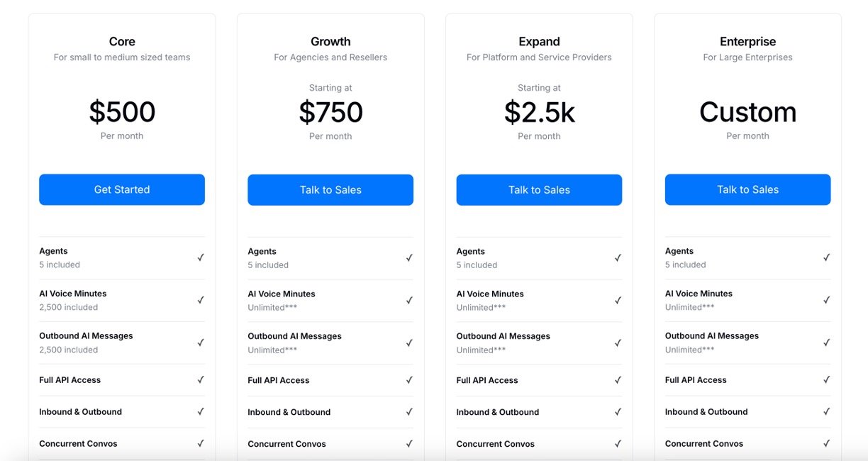Click the $2.5k price in Expand plan
This screenshot has height=461, width=868.
point(539,112)
